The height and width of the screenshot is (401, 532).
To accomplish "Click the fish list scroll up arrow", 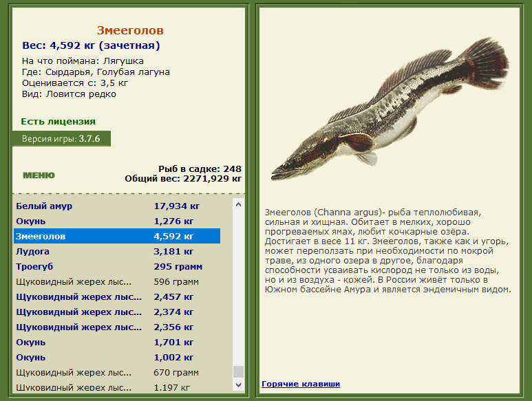I will coord(238,204).
